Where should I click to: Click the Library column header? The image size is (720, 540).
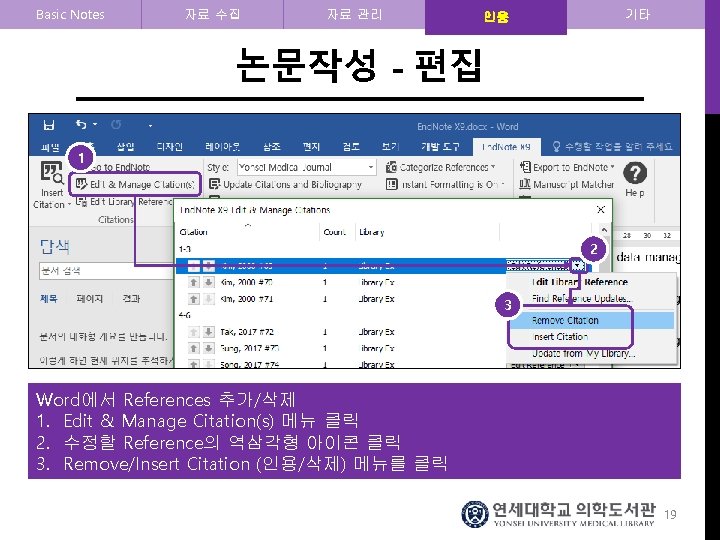[372, 232]
